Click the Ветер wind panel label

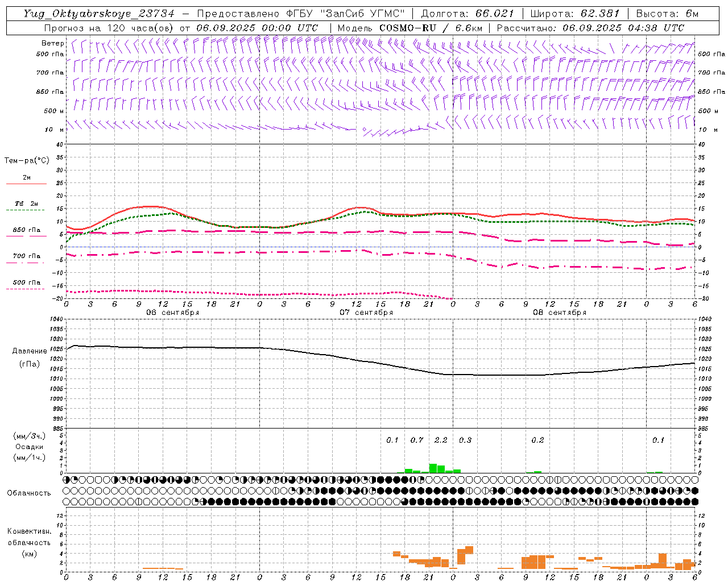coord(53,43)
